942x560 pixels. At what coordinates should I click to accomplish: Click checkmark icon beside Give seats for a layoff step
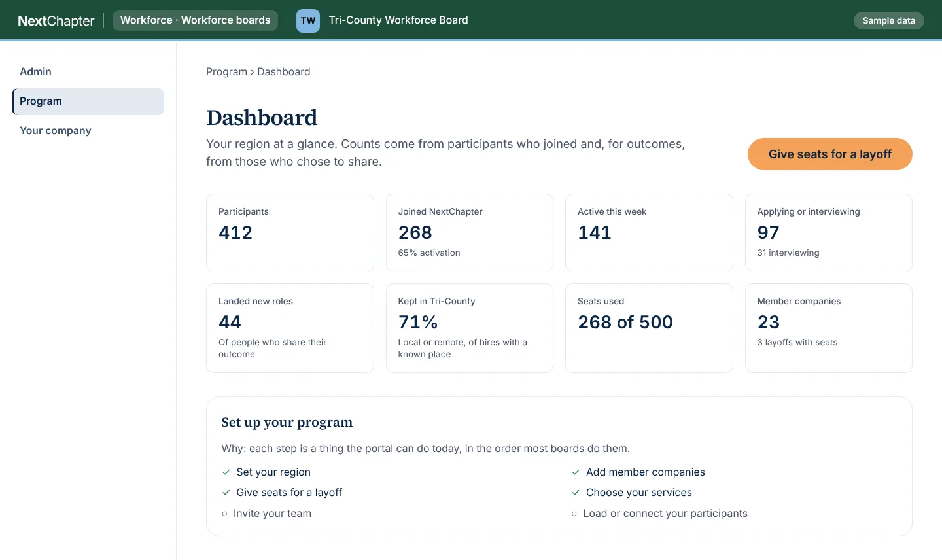226,493
